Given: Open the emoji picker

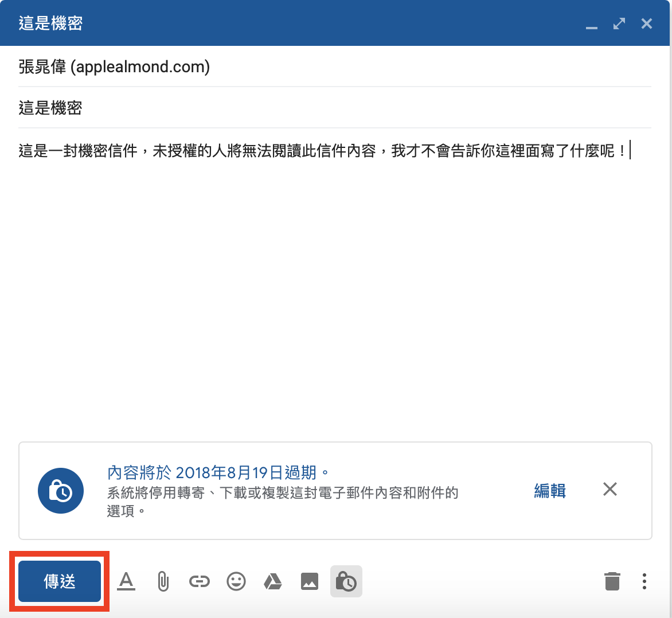Looking at the screenshot, I should pyautogui.click(x=236, y=581).
